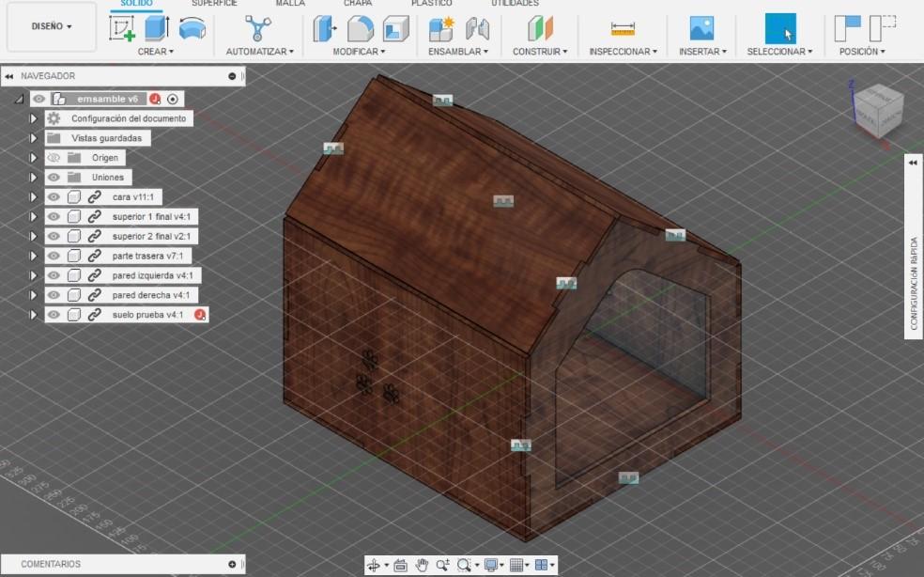Open the AUTOMATIZAR menu

tap(259, 52)
